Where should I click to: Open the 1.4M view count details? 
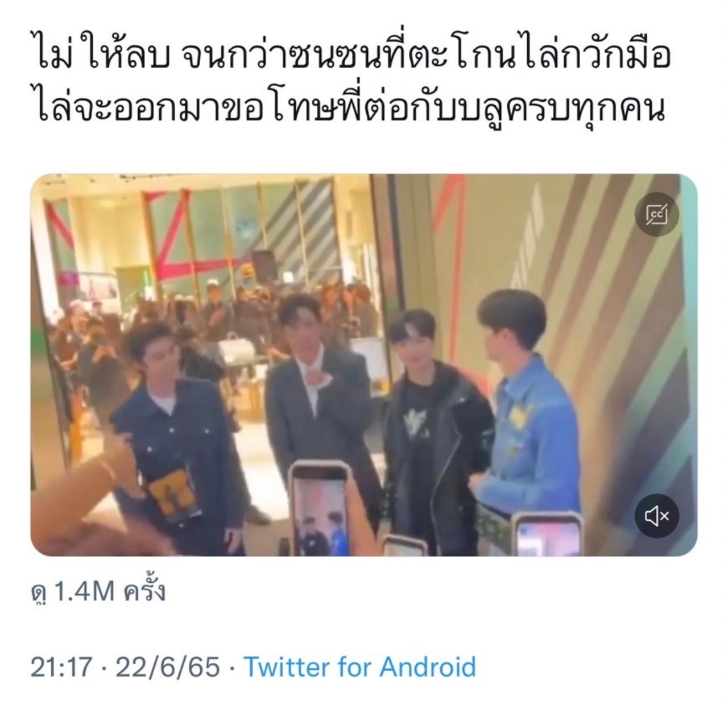(x=98, y=591)
